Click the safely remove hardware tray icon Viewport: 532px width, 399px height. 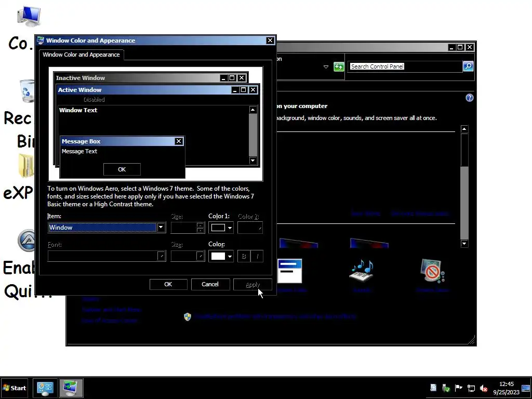(446, 388)
